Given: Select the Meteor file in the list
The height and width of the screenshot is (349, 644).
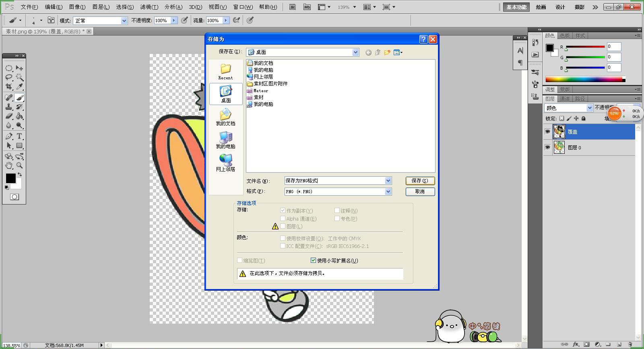Looking at the screenshot, I should tap(258, 91).
